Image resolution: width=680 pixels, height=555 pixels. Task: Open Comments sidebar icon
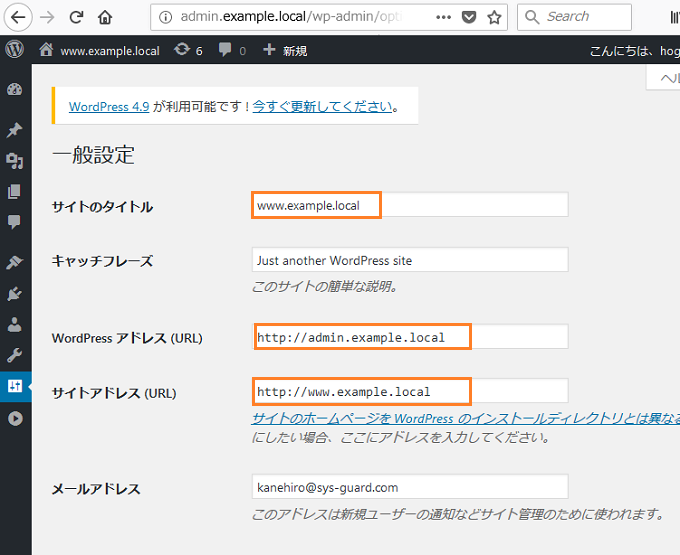point(15,222)
